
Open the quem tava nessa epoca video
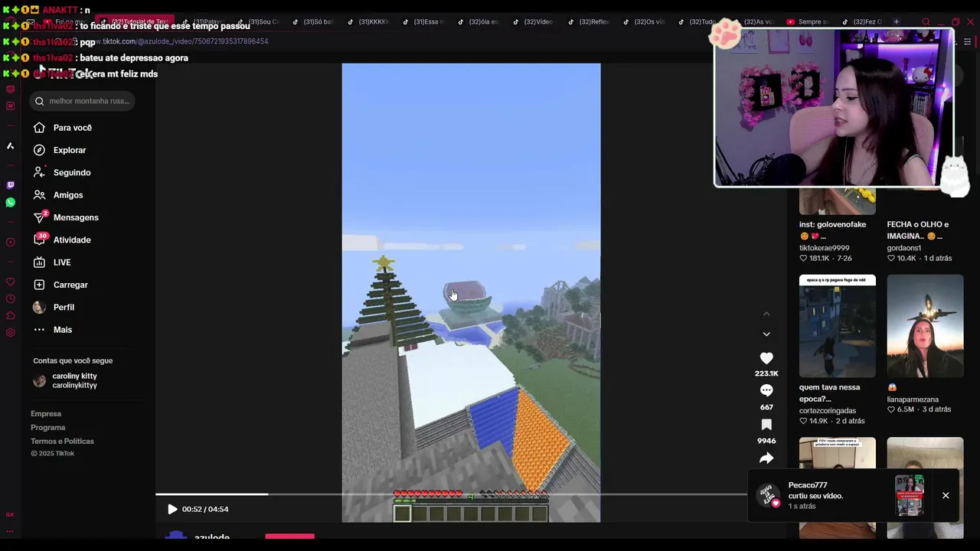click(838, 326)
